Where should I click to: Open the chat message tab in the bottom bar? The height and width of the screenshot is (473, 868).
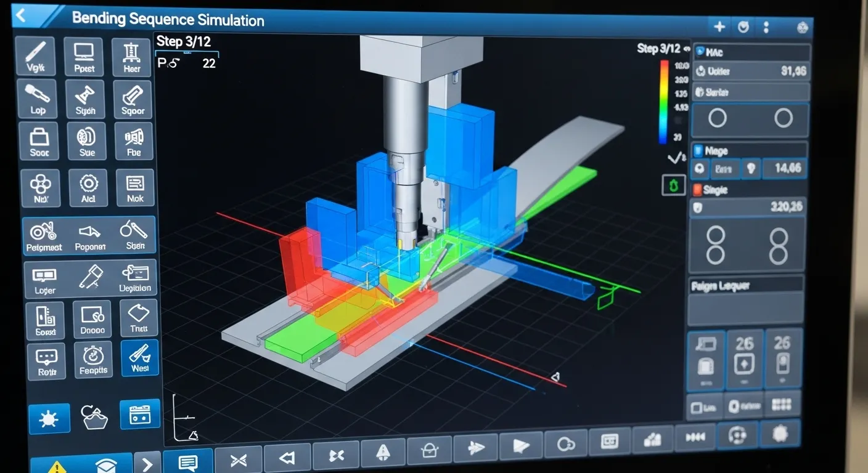coord(187,461)
